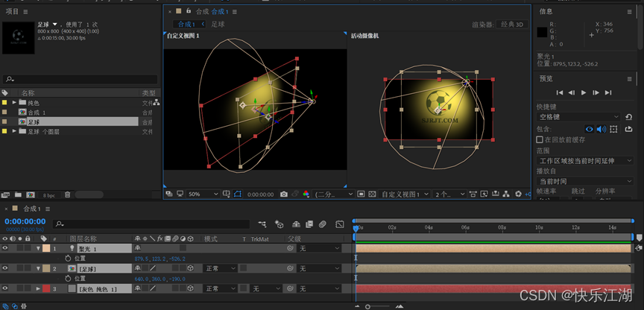Viewport: 644px width, 310px height.
Task: Collapse the 聚光 1 layer properties
Action: click(x=39, y=248)
